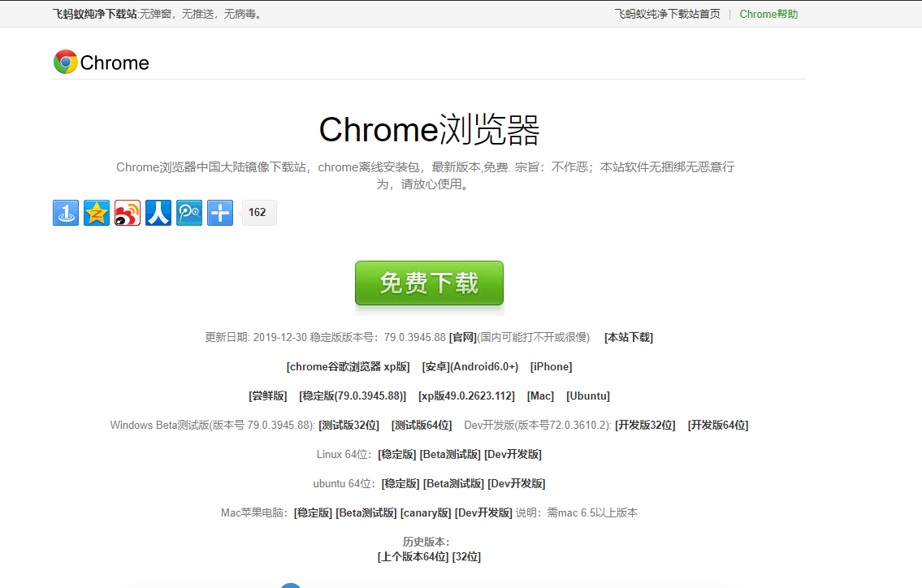Image resolution: width=922 pixels, height=588 pixels.
Task: Click [Dev开发版] in the Mac苹果电脑 row
Action: point(483,513)
